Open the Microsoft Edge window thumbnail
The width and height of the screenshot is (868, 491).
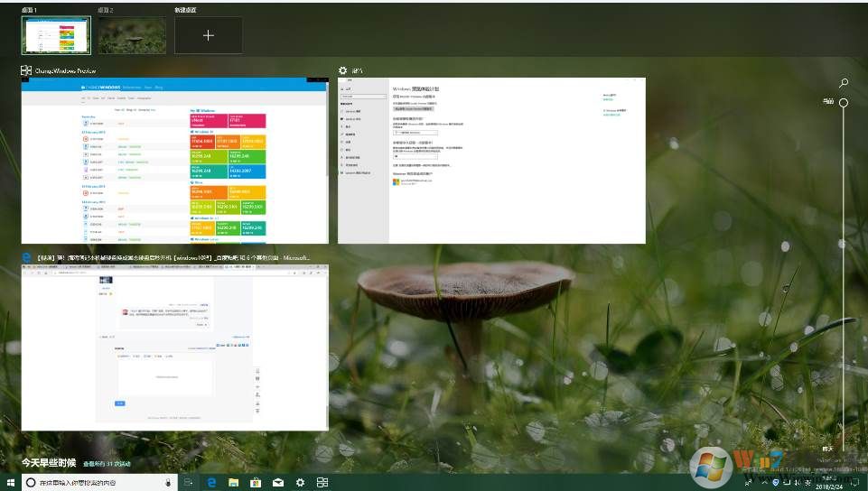(x=175, y=347)
